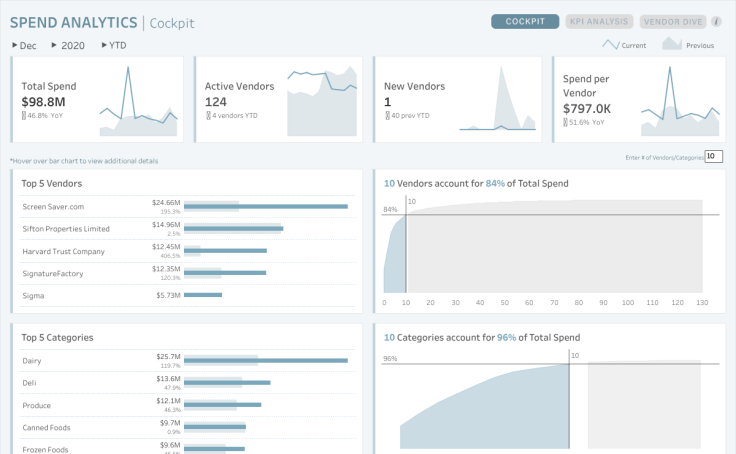
Task: Select the Dairy category spend bar
Action: (266, 360)
